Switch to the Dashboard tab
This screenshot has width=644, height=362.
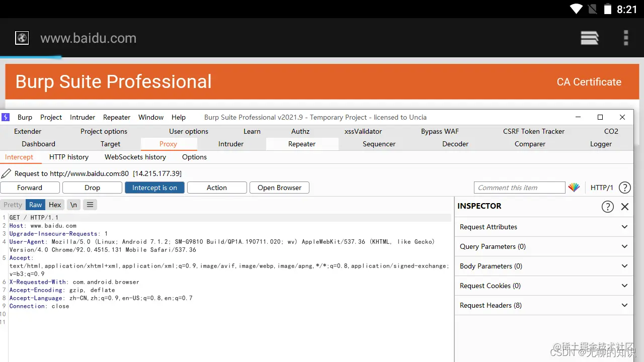[38, 144]
